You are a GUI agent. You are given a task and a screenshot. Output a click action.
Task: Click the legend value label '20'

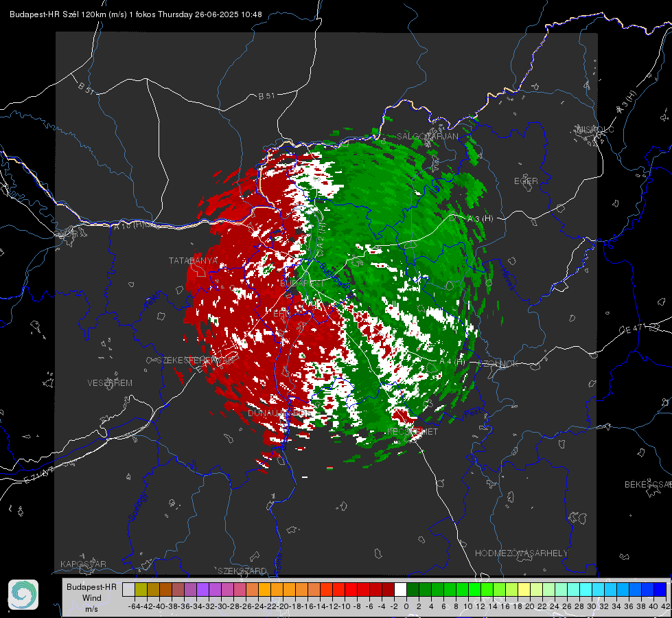[530, 606]
